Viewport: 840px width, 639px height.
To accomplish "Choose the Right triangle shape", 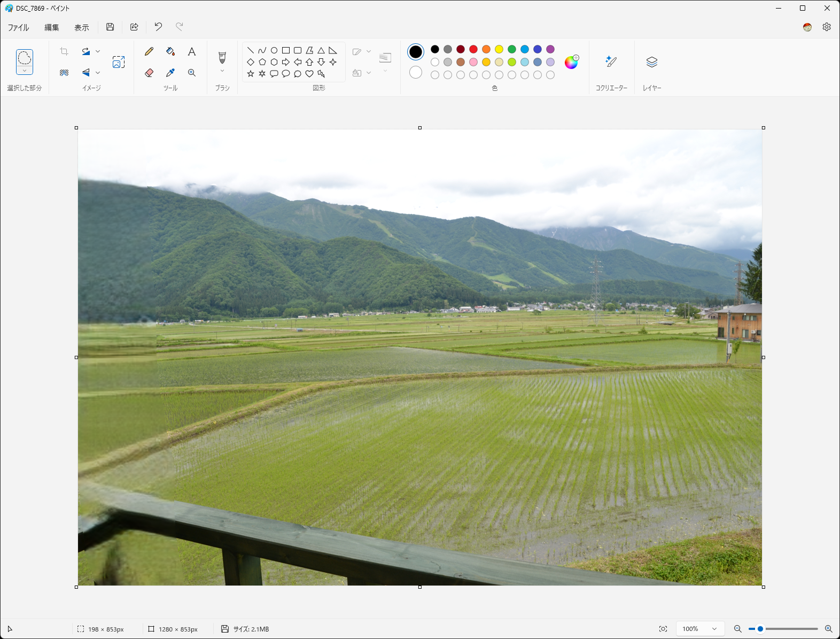I will (x=333, y=50).
